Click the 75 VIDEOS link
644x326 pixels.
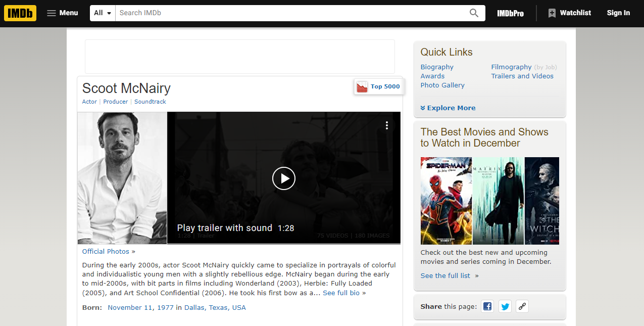coord(333,236)
